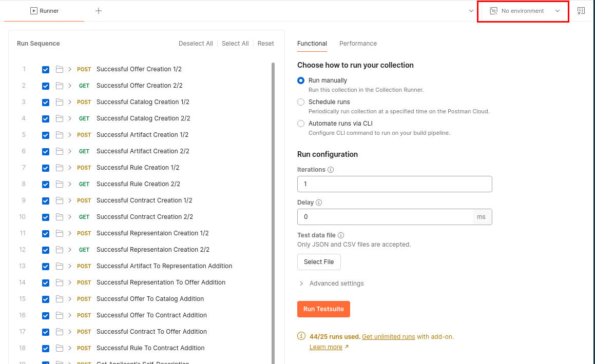Click the Runner tab play icon
The height and width of the screenshot is (364, 595).
tap(34, 11)
